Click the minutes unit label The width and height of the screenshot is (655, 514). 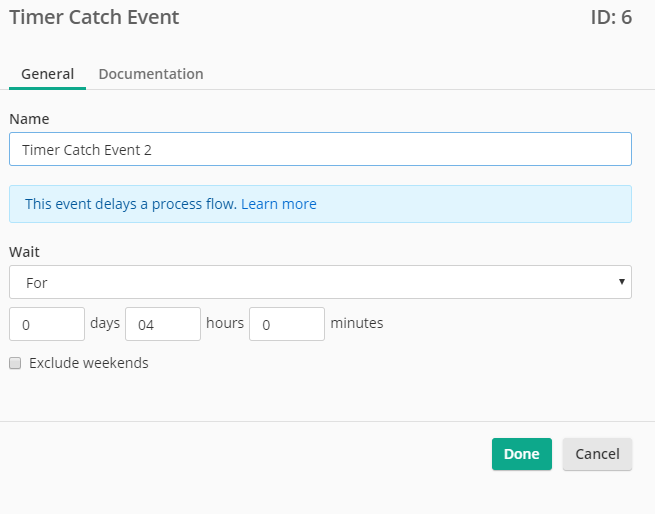(x=357, y=323)
